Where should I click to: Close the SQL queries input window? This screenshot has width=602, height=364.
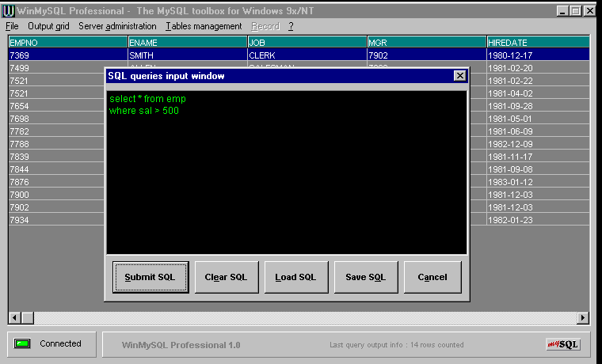(459, 76)
